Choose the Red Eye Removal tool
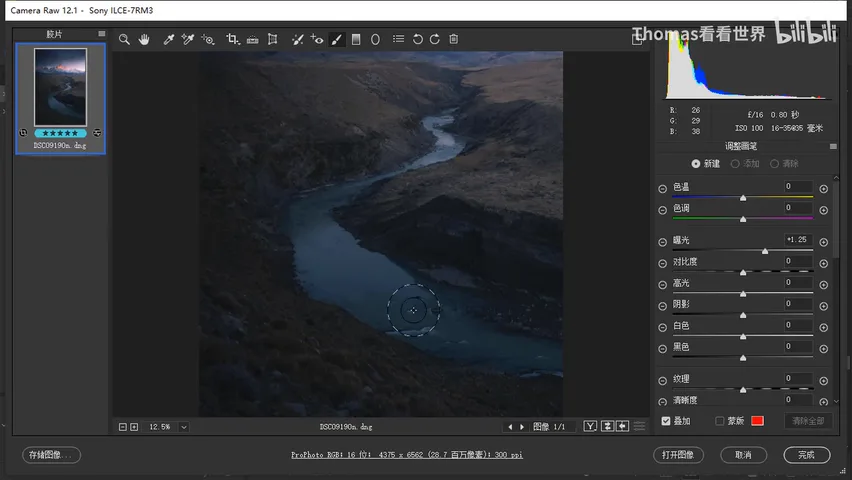Image resolution: width=852 pixels, height=480 pixels. click(x=317, y=39)
